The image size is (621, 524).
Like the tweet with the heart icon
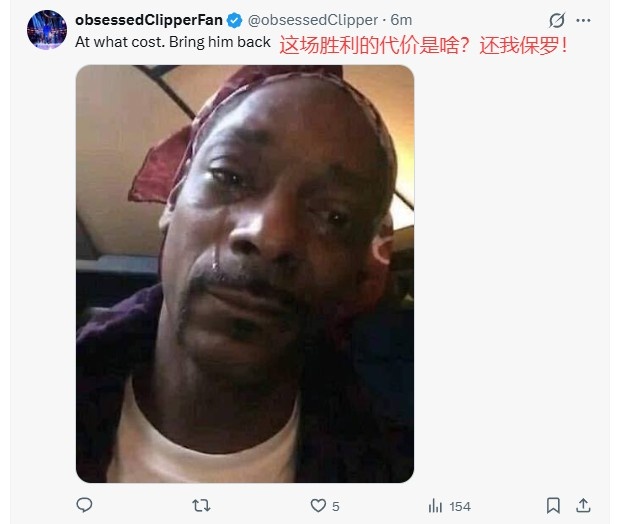[x=318, y=506]
